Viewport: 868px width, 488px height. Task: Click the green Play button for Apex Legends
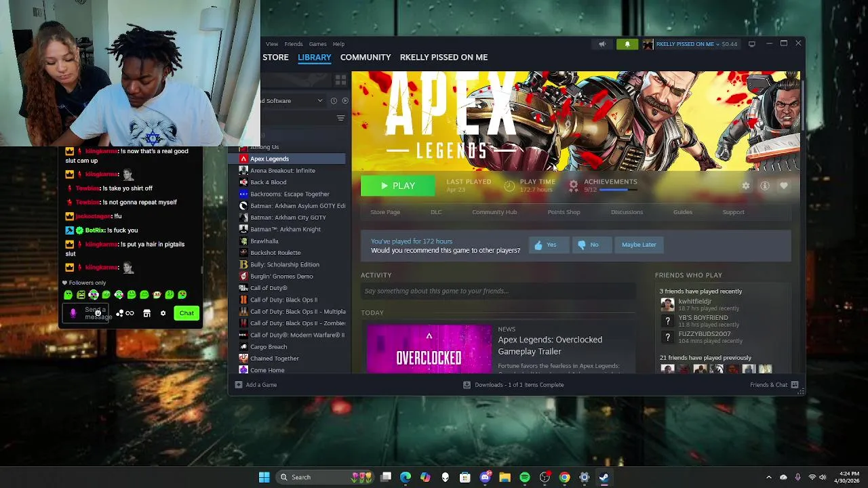pos(397,186)
